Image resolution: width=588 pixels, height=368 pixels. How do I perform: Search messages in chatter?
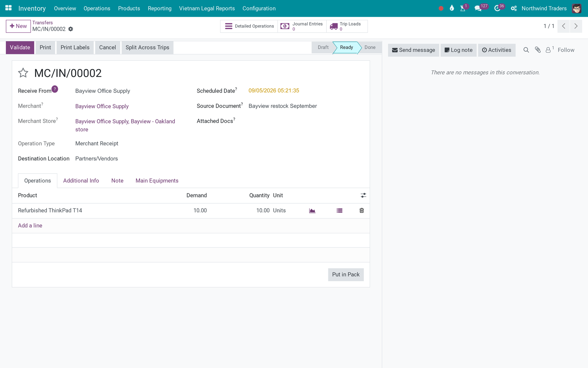pyautogui.click(x=526, y=50)
